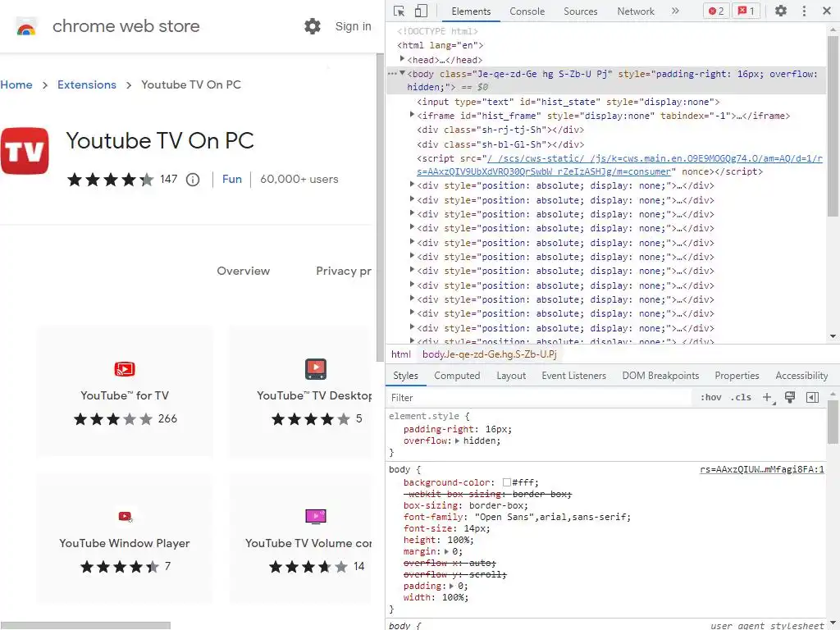Screen dimensions: 840x630
Task: Expand the margin shorthand triangle
Action: (446, 551)
